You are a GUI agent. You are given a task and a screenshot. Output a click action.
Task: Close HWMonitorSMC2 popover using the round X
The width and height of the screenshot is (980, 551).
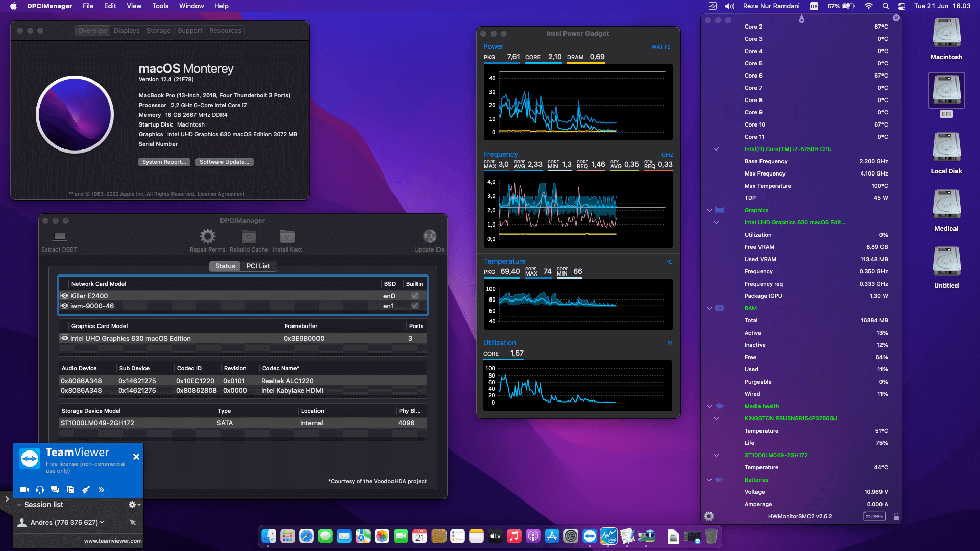pos(896,18)
